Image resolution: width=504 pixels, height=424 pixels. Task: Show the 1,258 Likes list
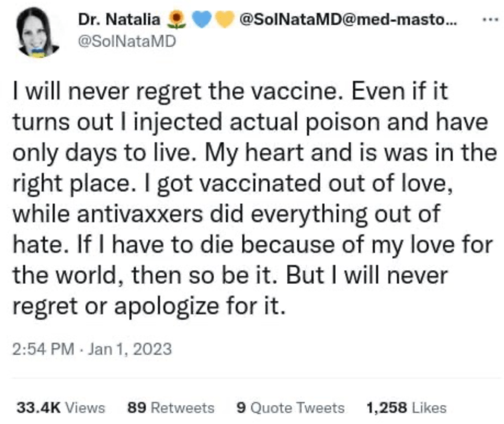407,408
